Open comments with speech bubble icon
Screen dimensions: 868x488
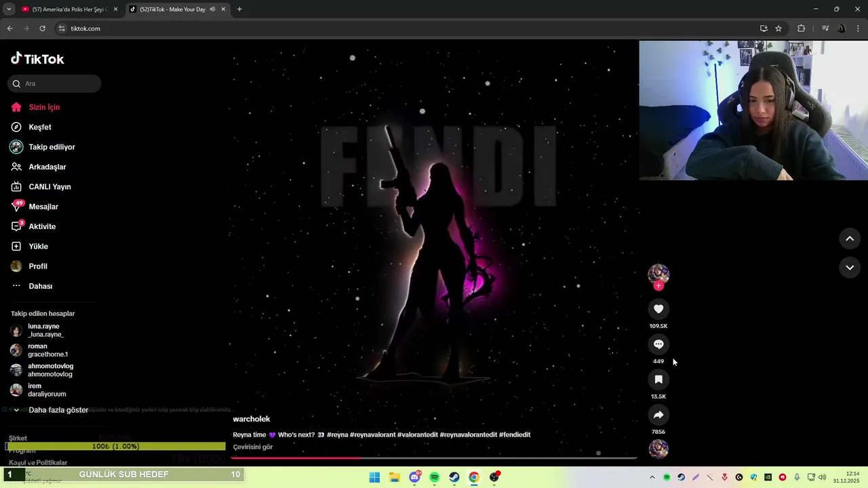tap(658, 344)
